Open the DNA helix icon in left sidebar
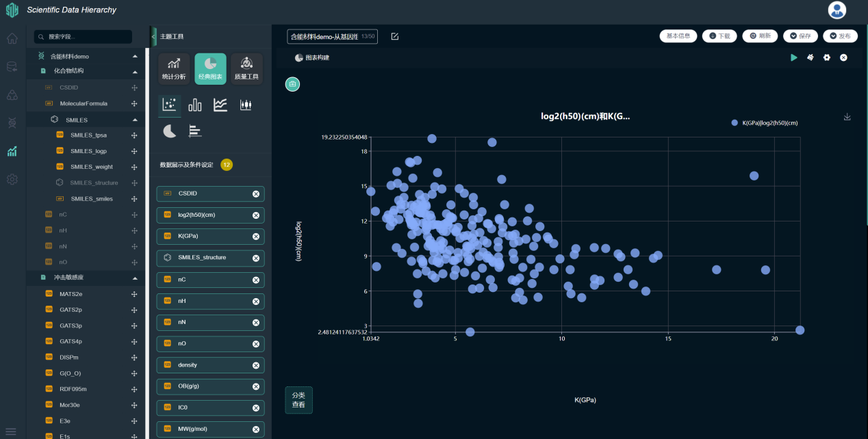Screen dimensions: 868x439 click(12, 123)
